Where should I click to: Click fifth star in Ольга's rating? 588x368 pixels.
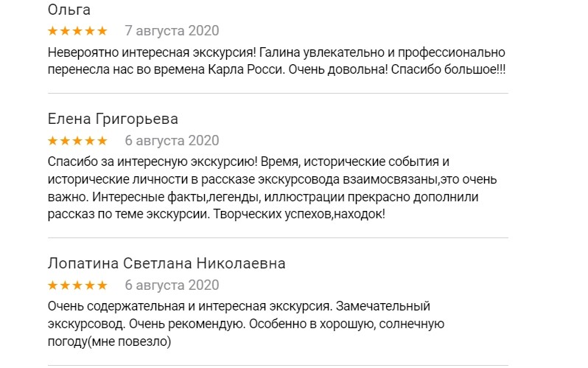102,31
